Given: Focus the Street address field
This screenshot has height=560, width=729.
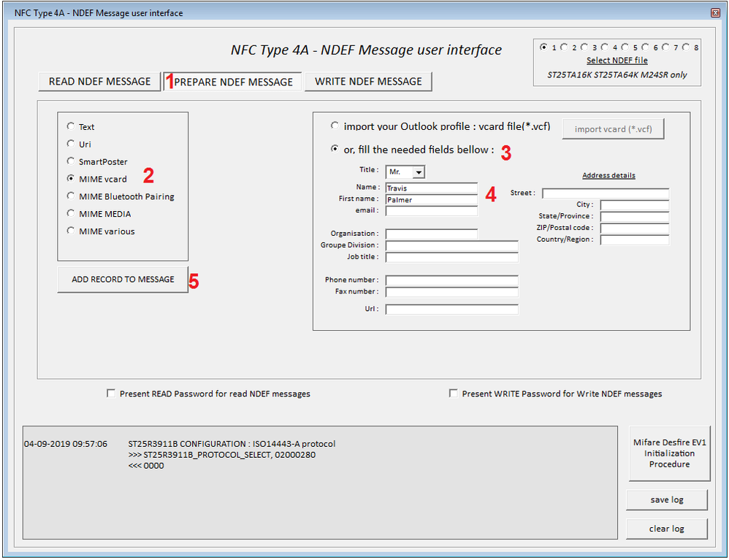Looking at the screenshot, I should tap(606, 193).
